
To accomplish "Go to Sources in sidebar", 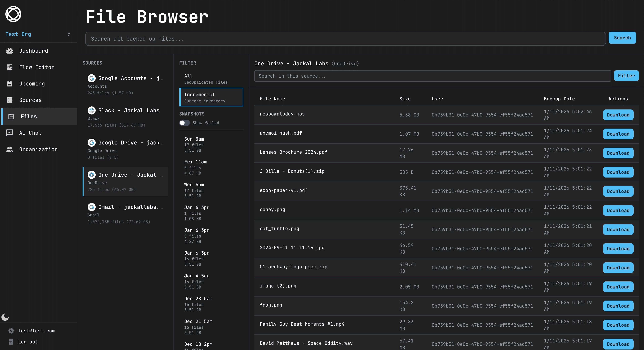I will pos(30,100).
